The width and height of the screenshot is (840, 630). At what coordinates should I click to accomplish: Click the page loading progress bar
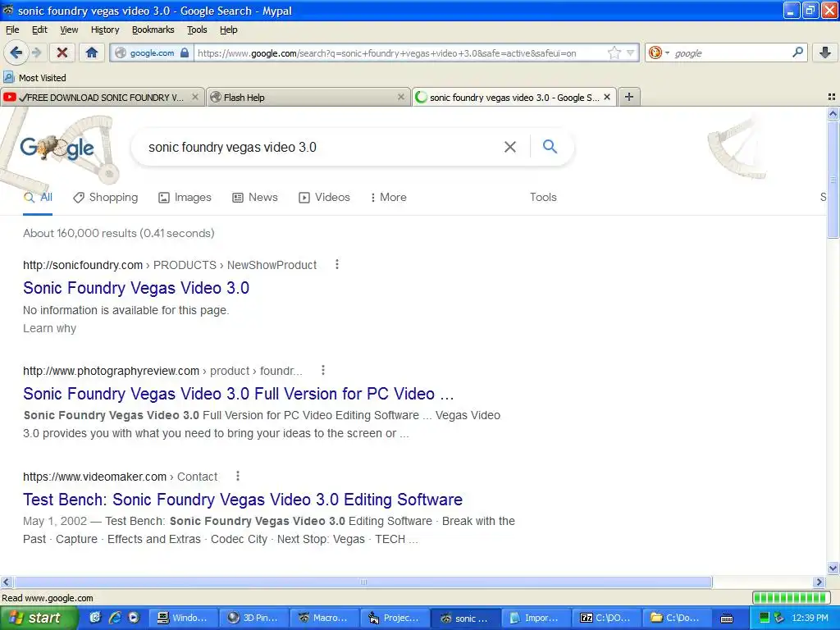click(x=792, y=598)
